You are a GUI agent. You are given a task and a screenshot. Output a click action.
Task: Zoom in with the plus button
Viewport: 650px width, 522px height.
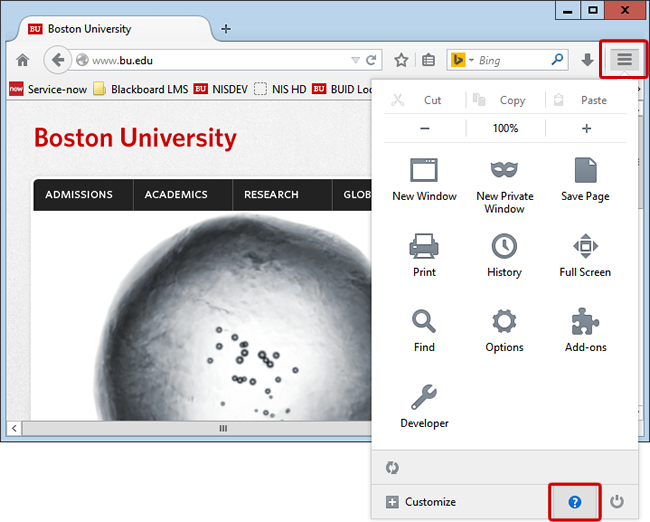586,128
